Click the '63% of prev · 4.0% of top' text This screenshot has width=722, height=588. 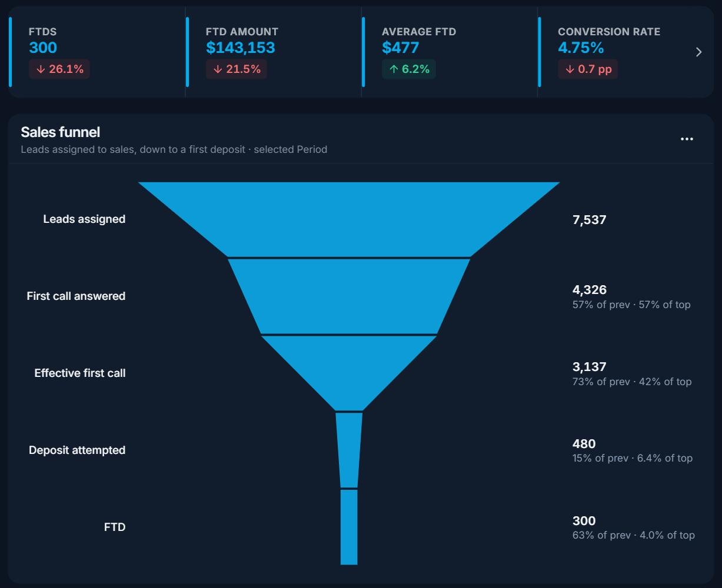click(634, 535)
